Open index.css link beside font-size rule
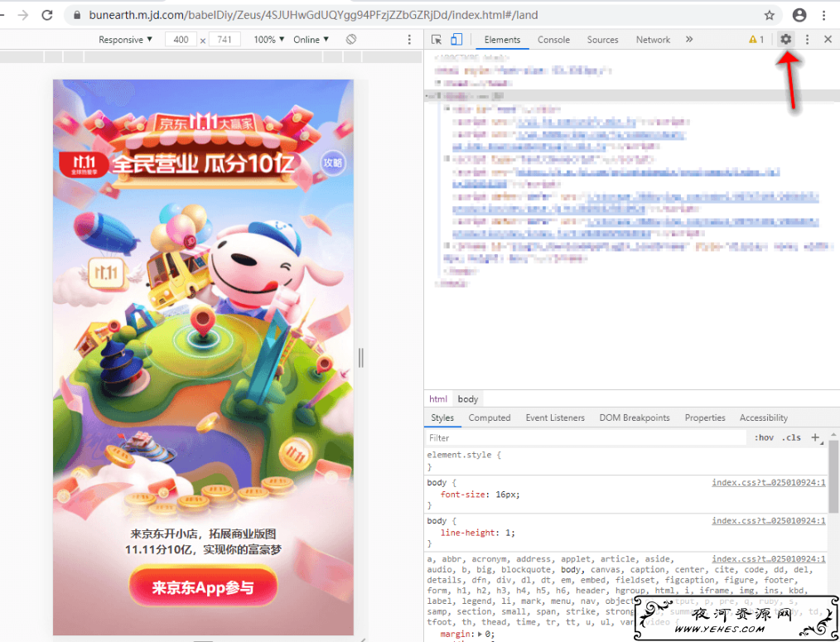Screen dimensions: 840x642 click(x=768, y=482)
